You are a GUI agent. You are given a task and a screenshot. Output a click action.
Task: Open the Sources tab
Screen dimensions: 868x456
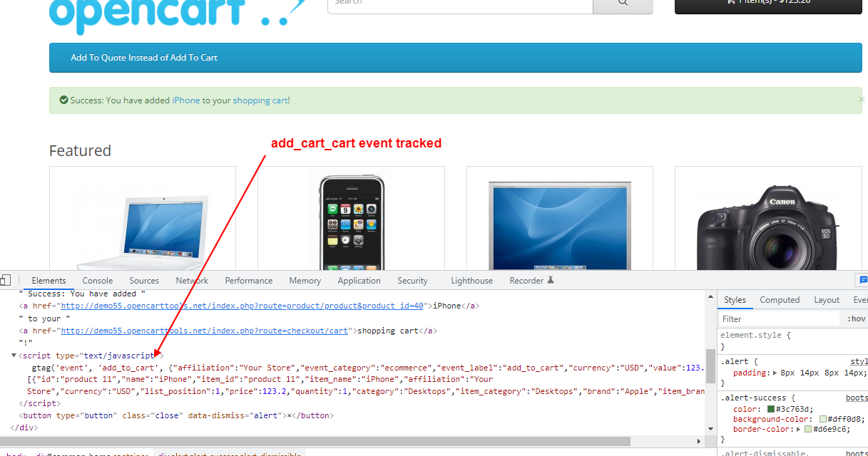pyautogui.click(x=144, y=281)
